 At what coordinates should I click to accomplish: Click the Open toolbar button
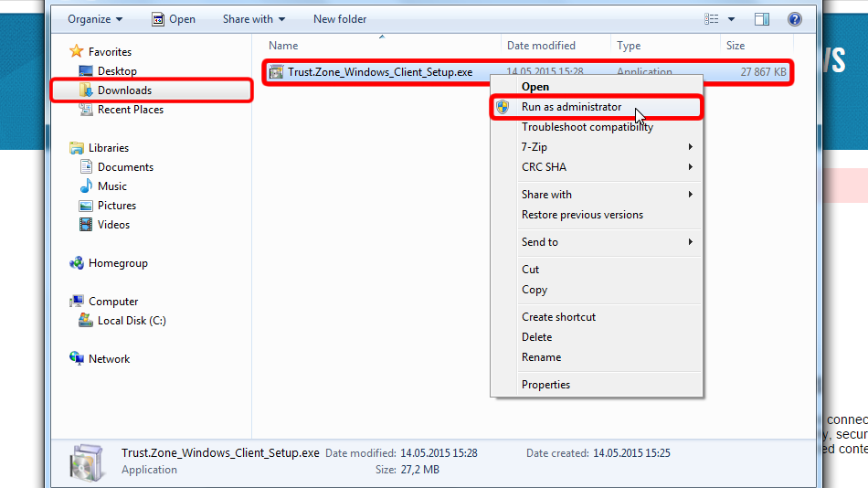pyautogui.click(x=173, y=19)
